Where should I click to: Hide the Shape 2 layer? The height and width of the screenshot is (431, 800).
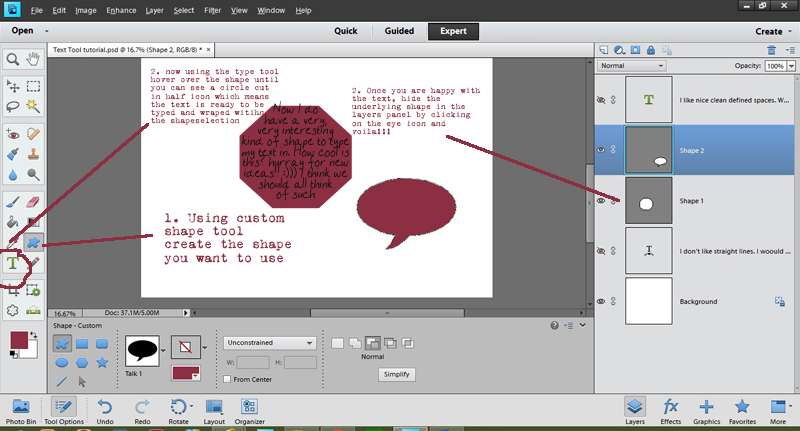pyautogui.click(x=603, y=149)
